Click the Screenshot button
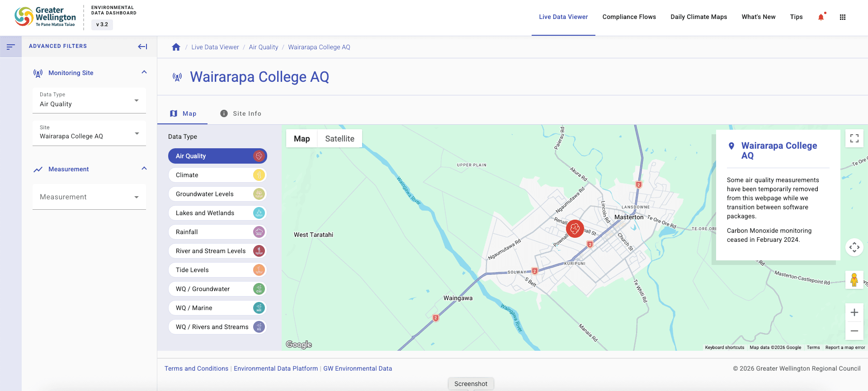 pos(471,384)
